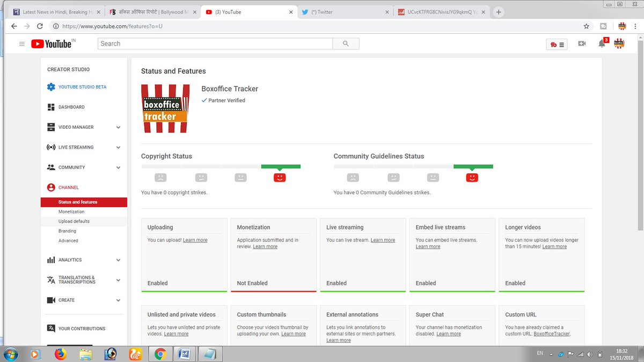
Task: Open the account avatar in YouTube header
Action: click(619, 44)
